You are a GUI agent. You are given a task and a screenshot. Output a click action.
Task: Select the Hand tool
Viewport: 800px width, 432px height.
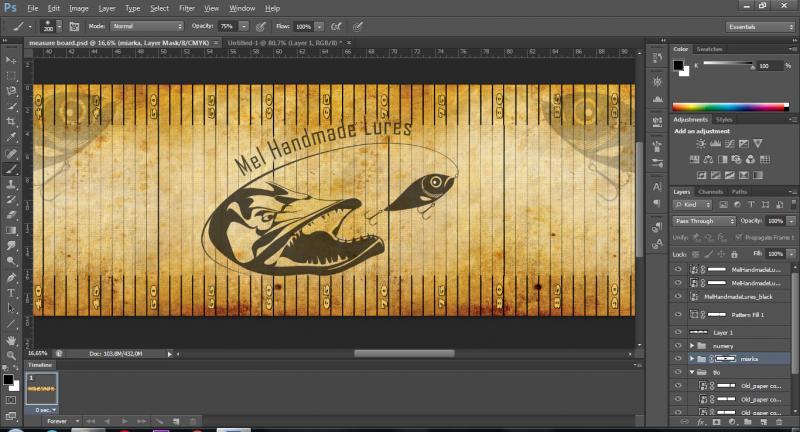(11, 340)
